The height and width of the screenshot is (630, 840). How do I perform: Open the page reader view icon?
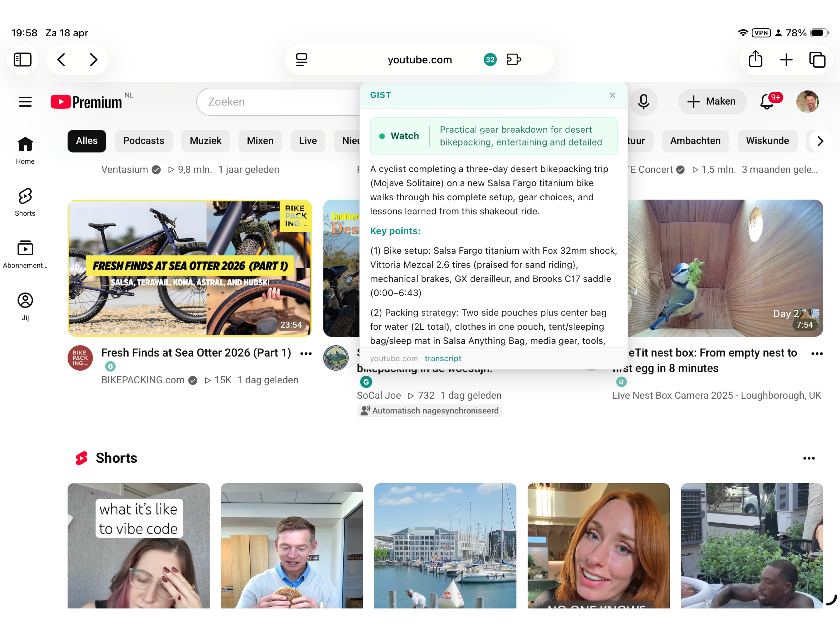pyautogui.click(x=302, y=60)
